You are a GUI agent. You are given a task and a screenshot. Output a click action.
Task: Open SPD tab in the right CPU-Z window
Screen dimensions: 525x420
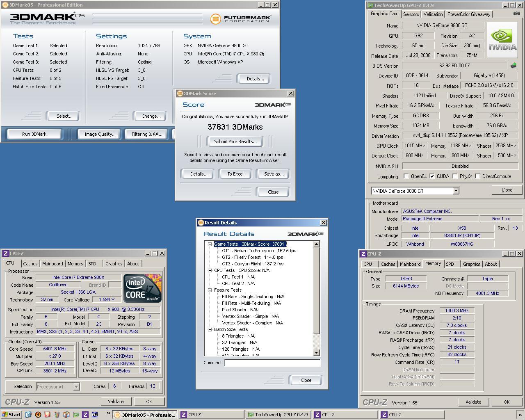tap(450, 264)
